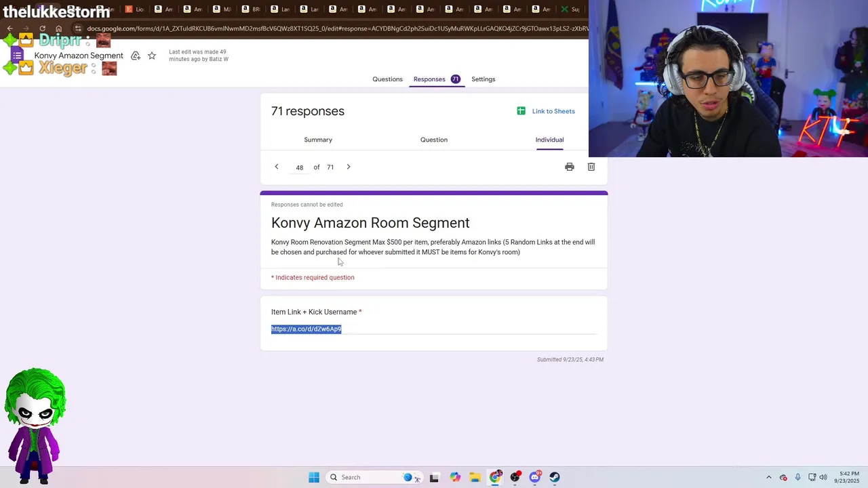Switch to the MU browser tab
The height and width of the screenshot is (488, 868).
click(221, 9)
